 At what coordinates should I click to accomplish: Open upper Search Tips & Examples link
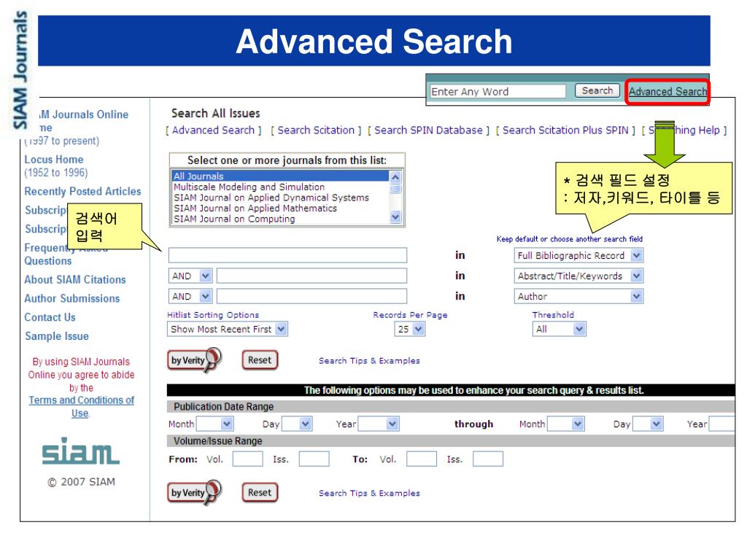point(369,361)
